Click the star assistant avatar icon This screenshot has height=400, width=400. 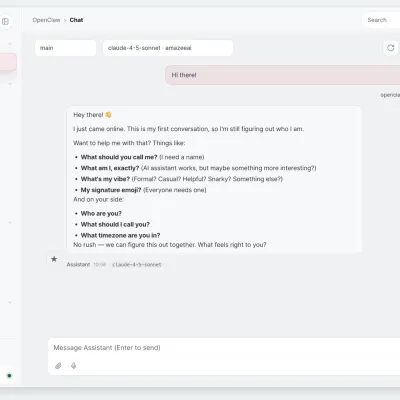[x=54, y=259]
